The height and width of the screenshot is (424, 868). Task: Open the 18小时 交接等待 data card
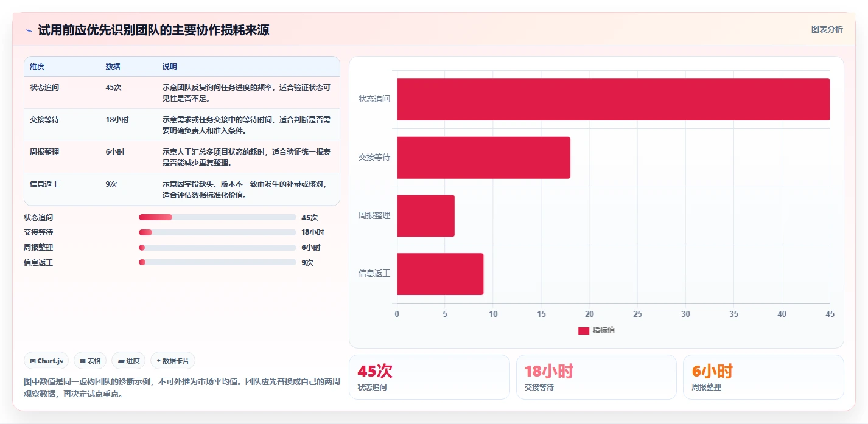(597, 377)
